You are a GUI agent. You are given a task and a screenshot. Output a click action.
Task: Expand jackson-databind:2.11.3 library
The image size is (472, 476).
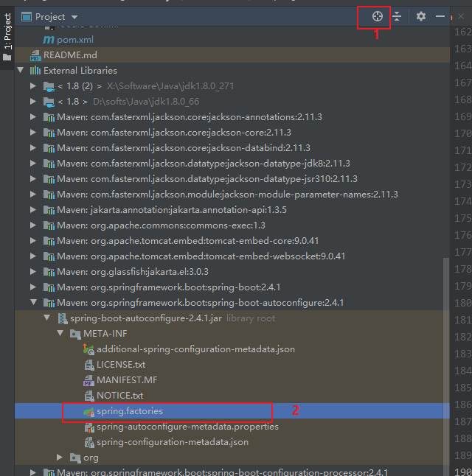click(x=33, y=148)
